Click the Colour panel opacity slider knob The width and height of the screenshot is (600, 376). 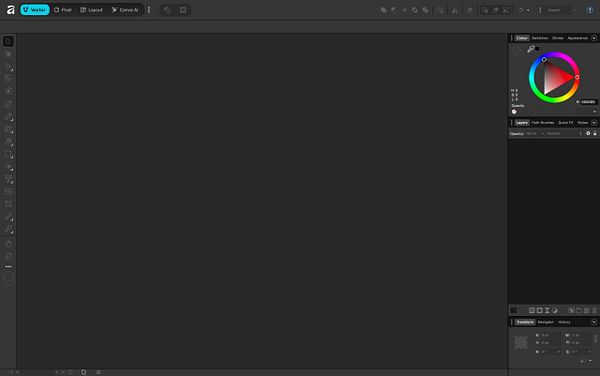514,112
